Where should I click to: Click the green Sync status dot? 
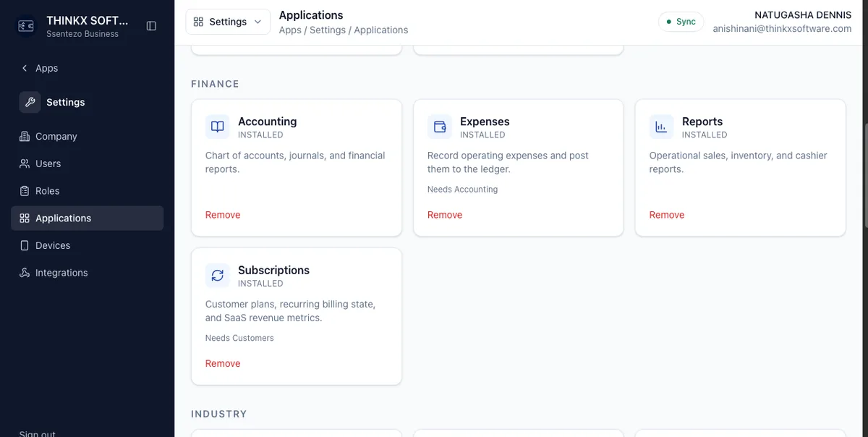pyautogui.click(x=668, y=22)
